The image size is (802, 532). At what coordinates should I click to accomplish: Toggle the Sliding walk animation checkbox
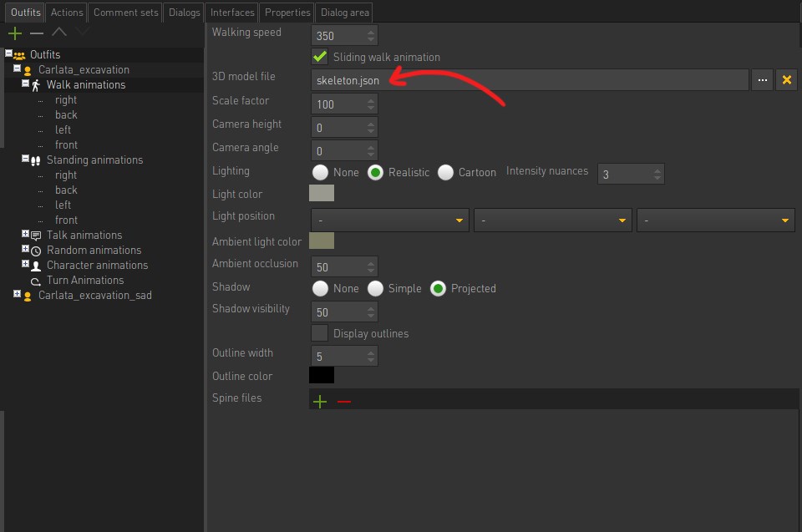[320, 56]
